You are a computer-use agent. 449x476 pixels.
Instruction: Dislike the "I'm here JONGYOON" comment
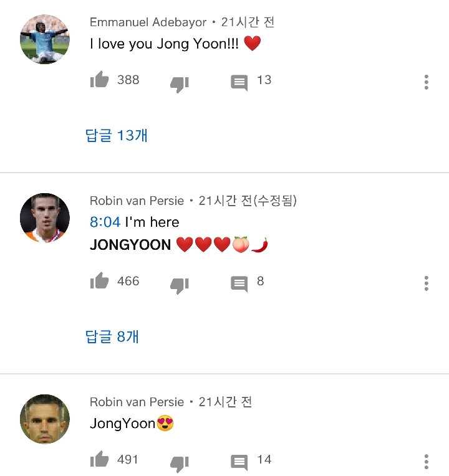click(x=180, y=285)
